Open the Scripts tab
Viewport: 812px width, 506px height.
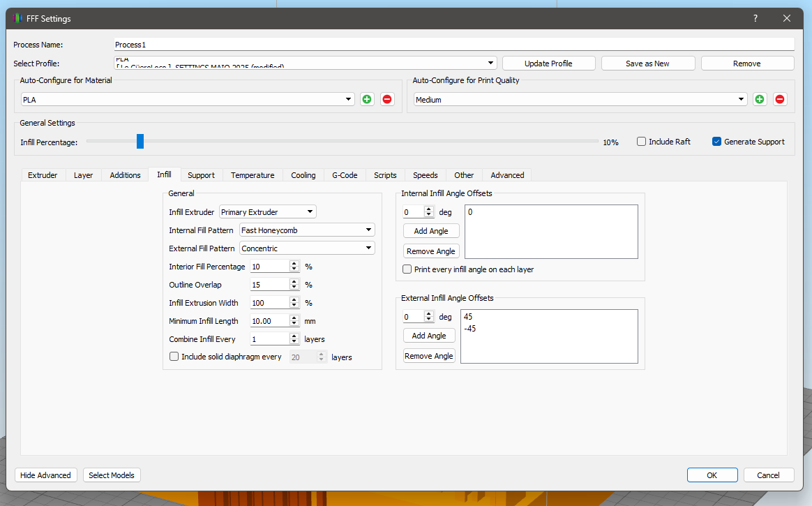point(385,175)
